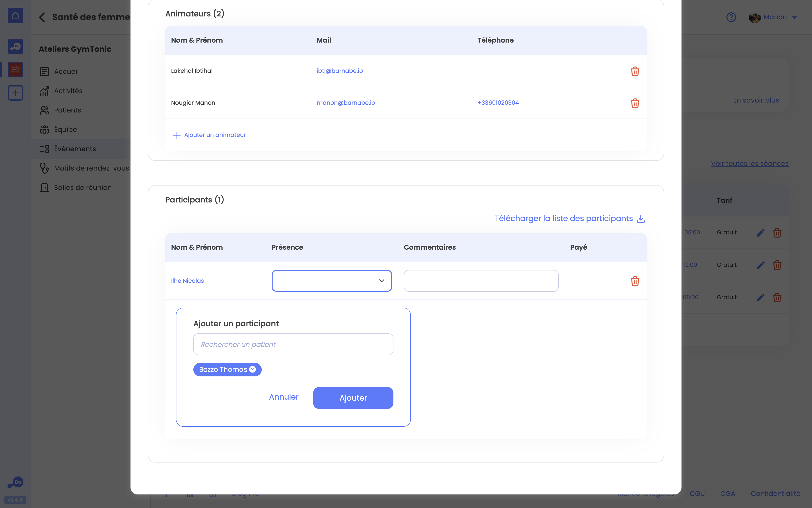Click the Ajouter button
This screenshot has width=812, height=508.
[353, 398]
